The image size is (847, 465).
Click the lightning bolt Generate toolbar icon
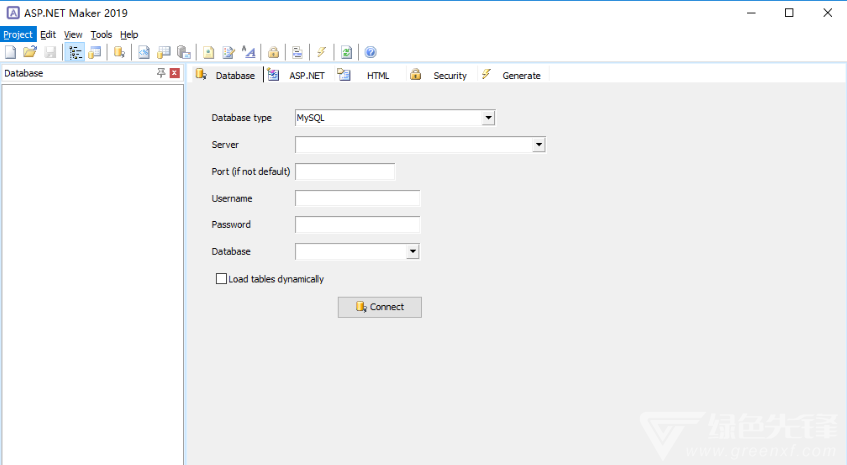click(x=321, y=52)
